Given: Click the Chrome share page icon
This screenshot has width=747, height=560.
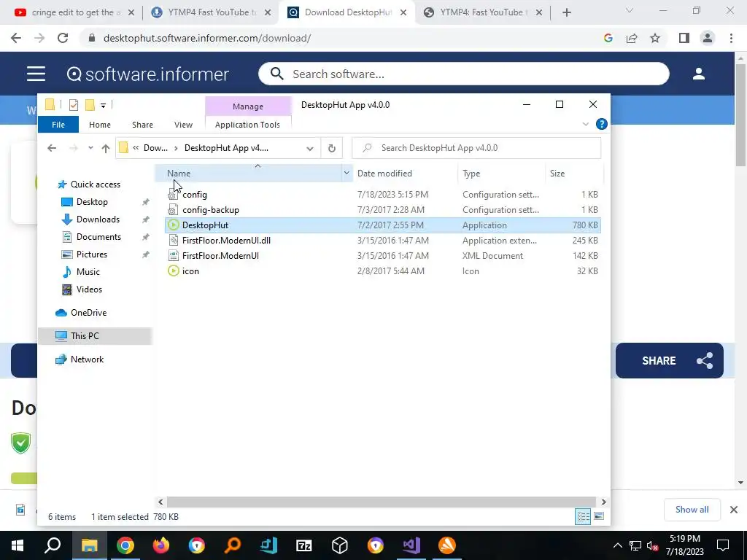Looking at the screenshot, I should point(632,38).
